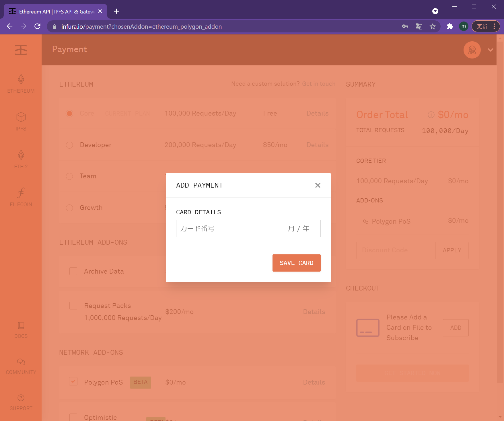Click the Add card button in Checkout
This screenshot has width=504, height=421.
click(x=456, y=328)
